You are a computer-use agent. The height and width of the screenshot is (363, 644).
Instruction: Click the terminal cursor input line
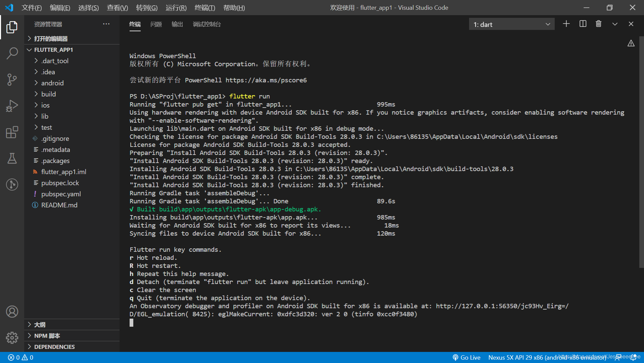coord(132,323)
